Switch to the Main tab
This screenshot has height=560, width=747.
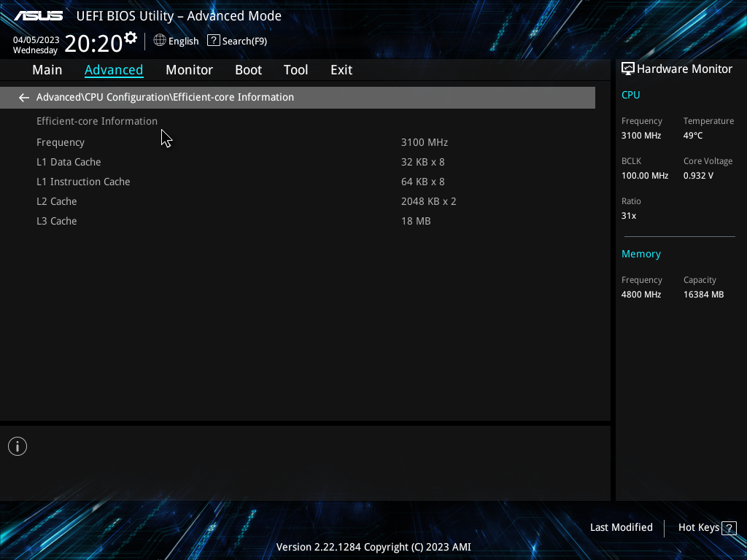[47, 69]
